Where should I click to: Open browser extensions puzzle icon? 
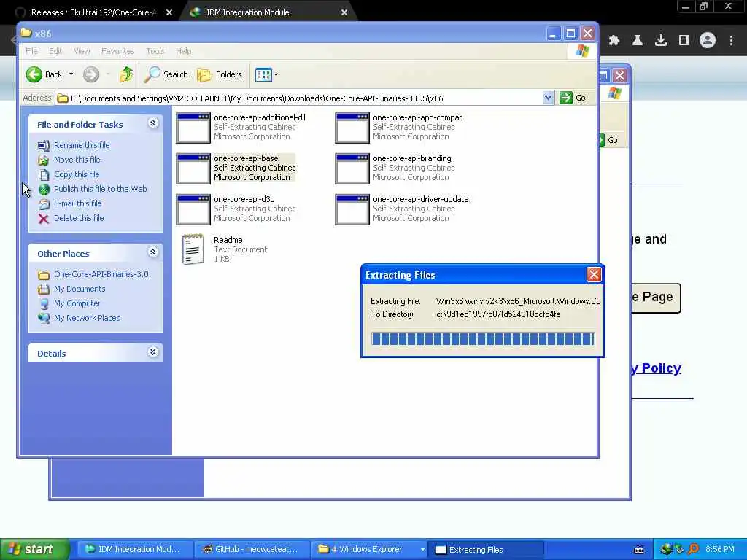pyautogui.click(x=614, y=41)
